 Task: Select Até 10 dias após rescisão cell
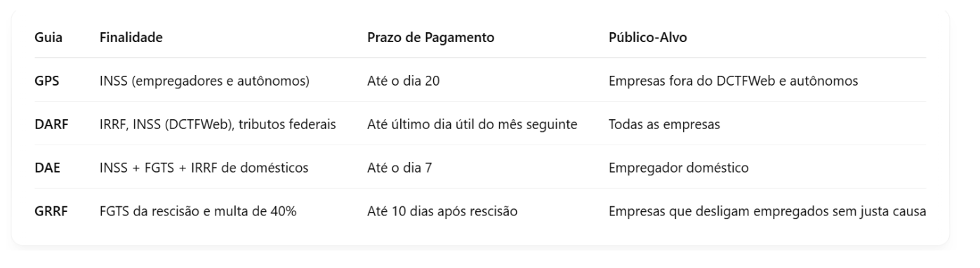click(443, 210)
